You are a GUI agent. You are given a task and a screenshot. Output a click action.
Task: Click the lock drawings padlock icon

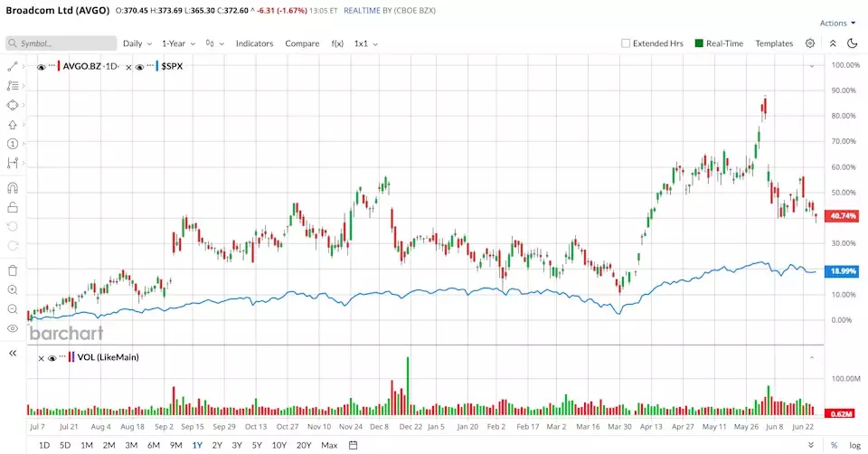(12, 208)
